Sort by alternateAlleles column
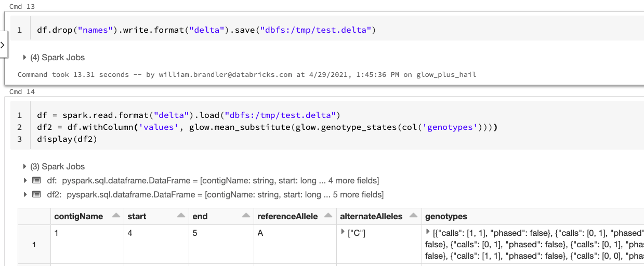 tap(413, 216)
